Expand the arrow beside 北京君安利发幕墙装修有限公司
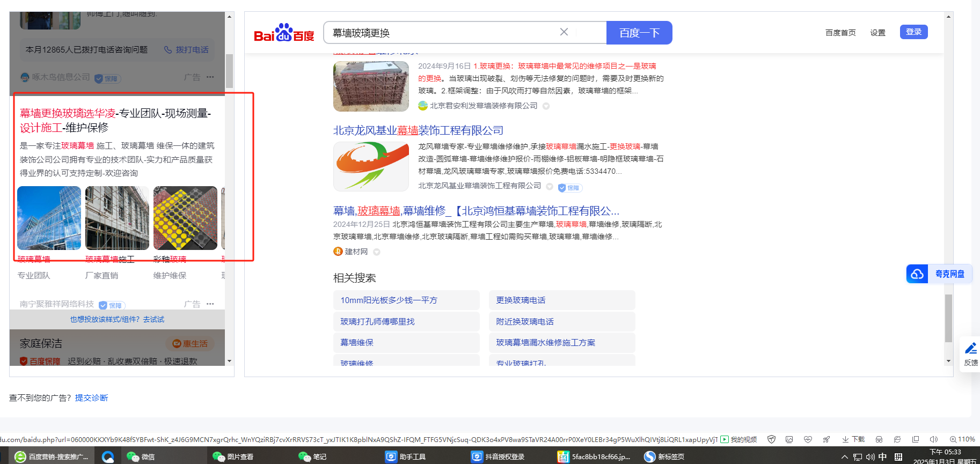The width and height of the screenshot is (980, 464). pos(546,106)
